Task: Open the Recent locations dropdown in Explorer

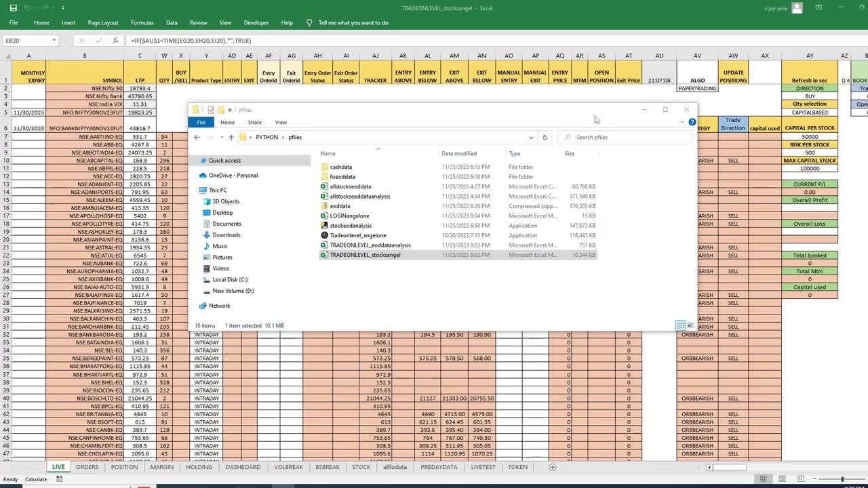Action: (x=222, y=138)
